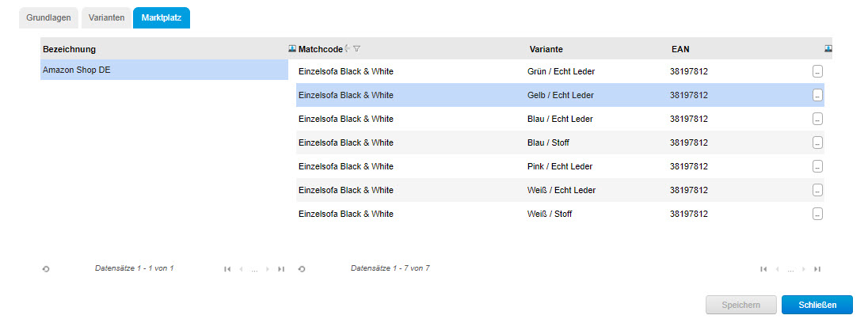This screenshot has height=319, width=868.
Task: Jump to first page in variants grid pager
Action: tap(763, 269)
